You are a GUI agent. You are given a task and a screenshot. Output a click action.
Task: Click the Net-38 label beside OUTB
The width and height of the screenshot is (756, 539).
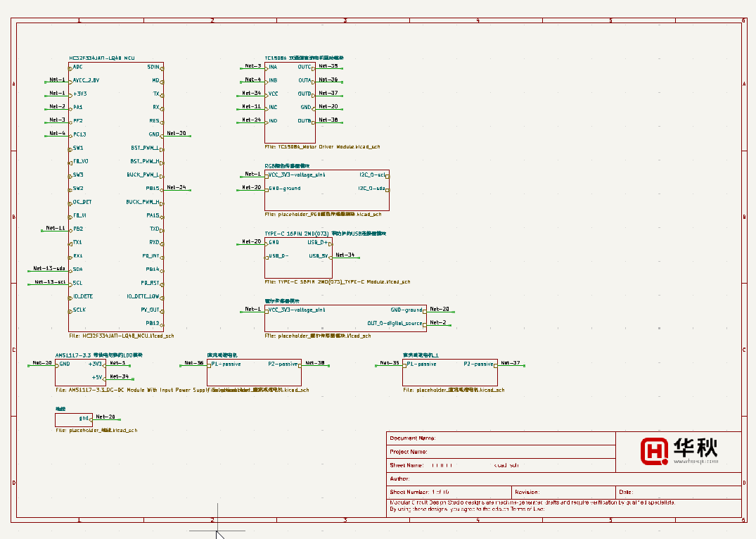328,120
